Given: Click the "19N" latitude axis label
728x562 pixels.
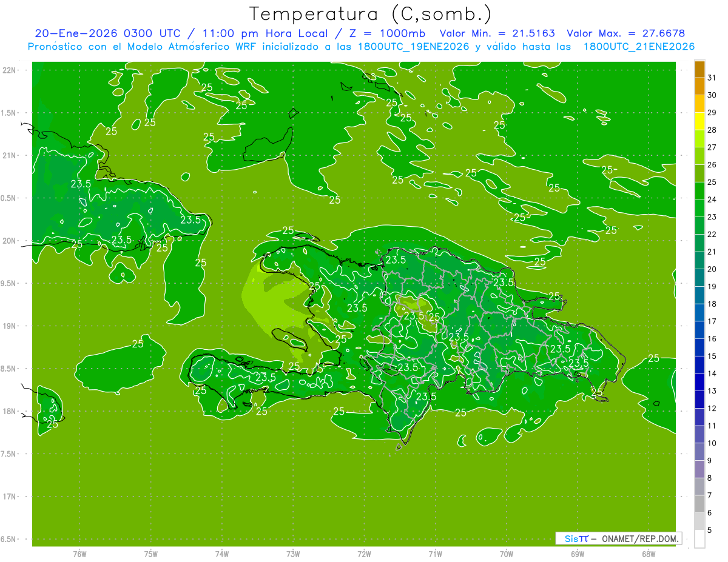Looking at the screenshot, I should click(8, 326).
